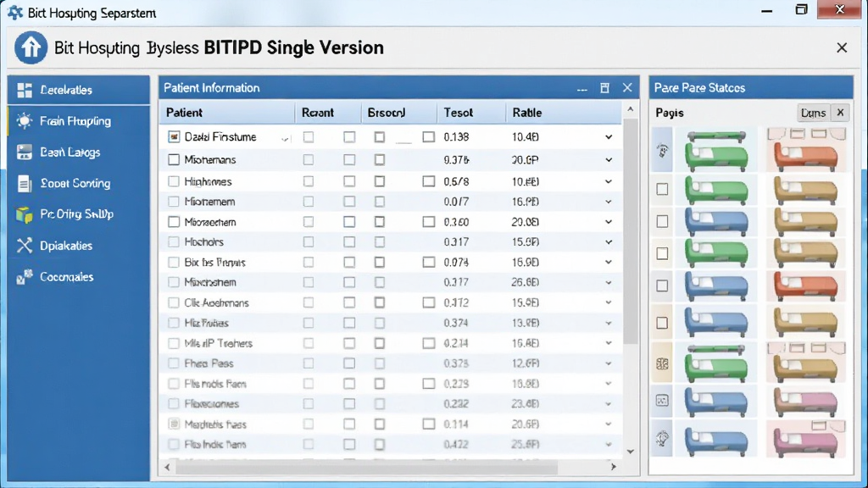The width and height of the screenshot is (868, 488).
Task: Click Pc Oting Sallp cube icon
Action: coord(25,214)
